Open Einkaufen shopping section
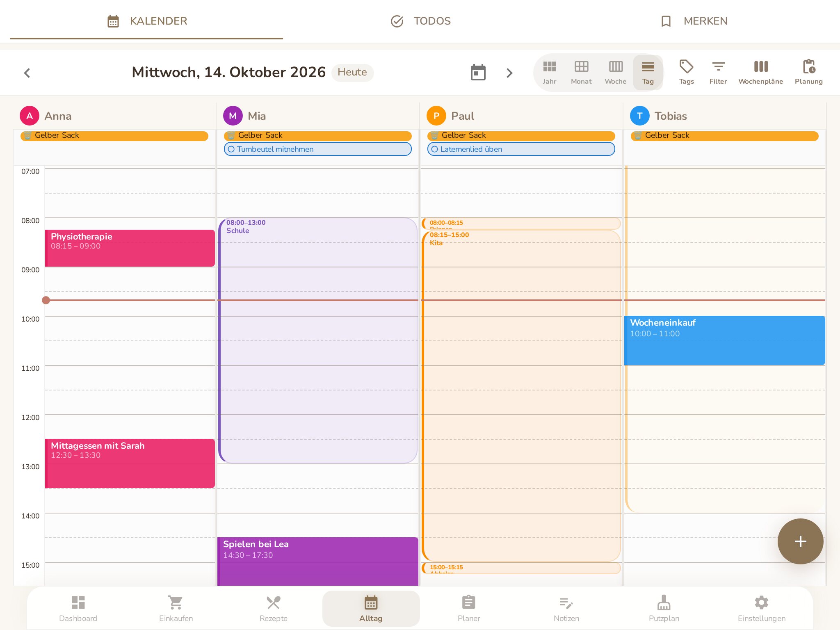This screenshot has height=630, width=840. [176, 609]
